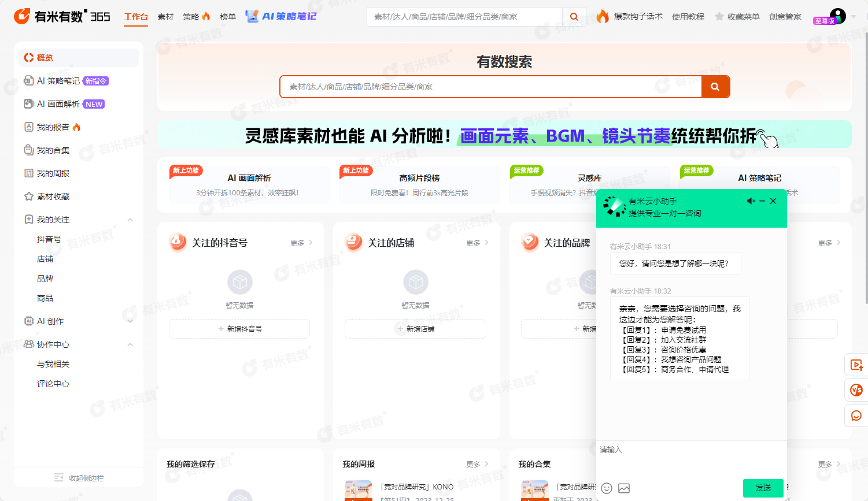Collapse the sidebar with 收起侧边栏
The height and width of the screenshot is (501, 868).
(x=79, y=478)
